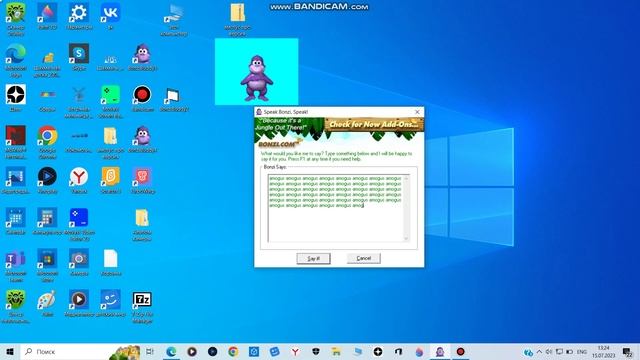
Task: Open the blue winking-face desktop shortcut
Action: pos(110,303)
